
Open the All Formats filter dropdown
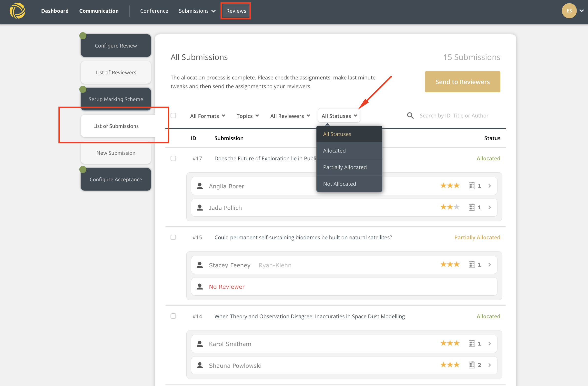pyautogui.click(x=208, y=116)
